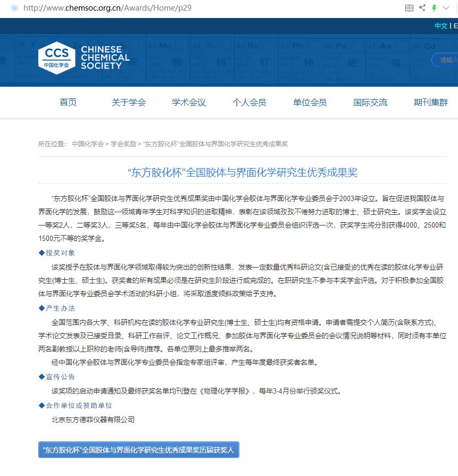Screen dimensions: 458x476
Task: Open the 学术会议 menu item
Action: [x=189, y=102]
